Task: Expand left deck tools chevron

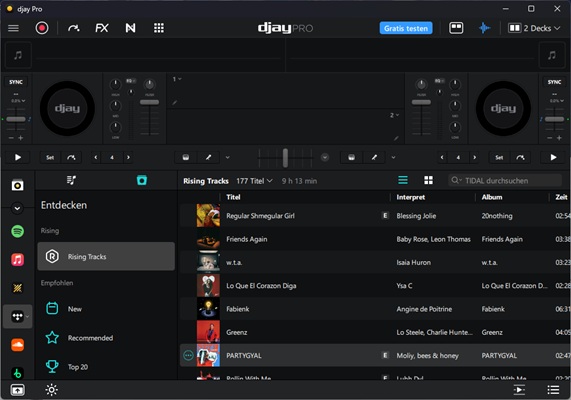Action: pyautogui.click(x=228, y=157)
